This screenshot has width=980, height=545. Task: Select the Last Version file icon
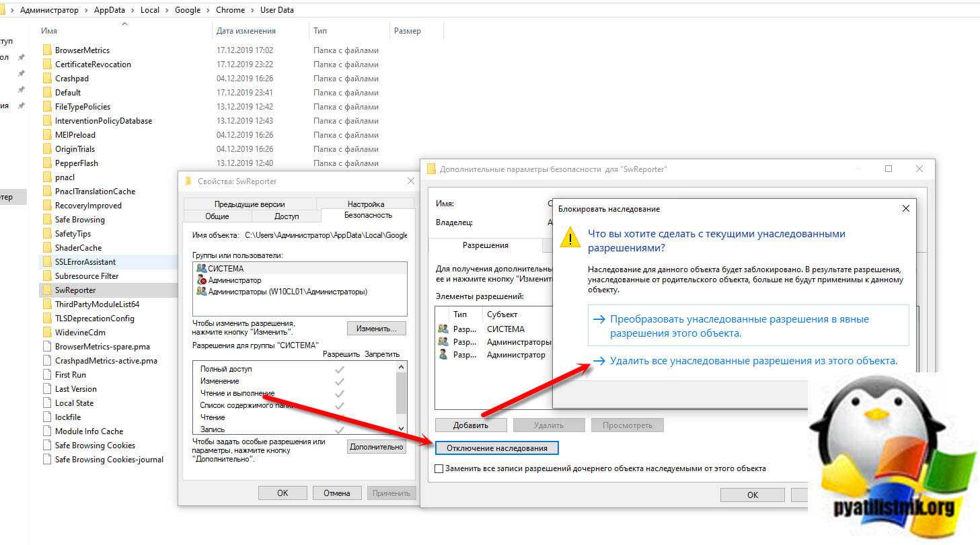[46, 389]
